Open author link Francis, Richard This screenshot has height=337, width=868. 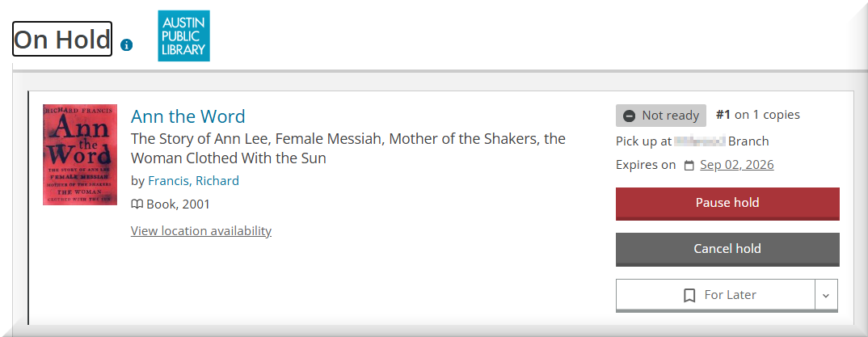(x=193, y=181)
